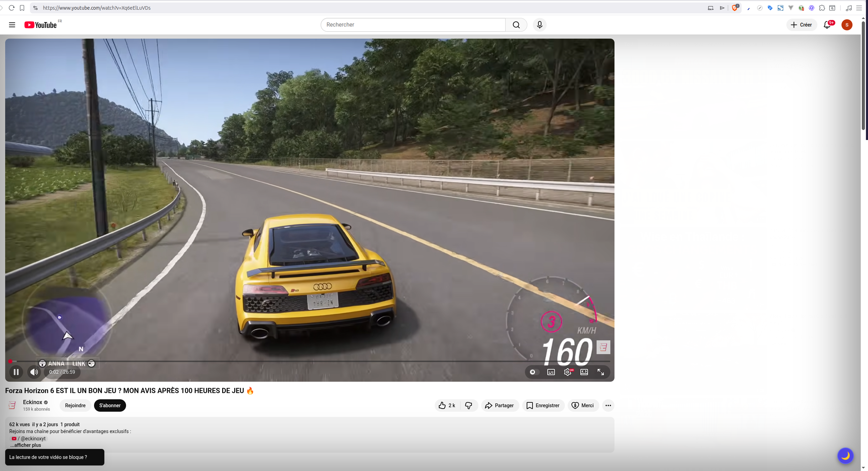Subscribe with S'abonner
Image resolution: width=868 pixels, height=471 pixels.
pyautogui.click(x=110, y=405)
